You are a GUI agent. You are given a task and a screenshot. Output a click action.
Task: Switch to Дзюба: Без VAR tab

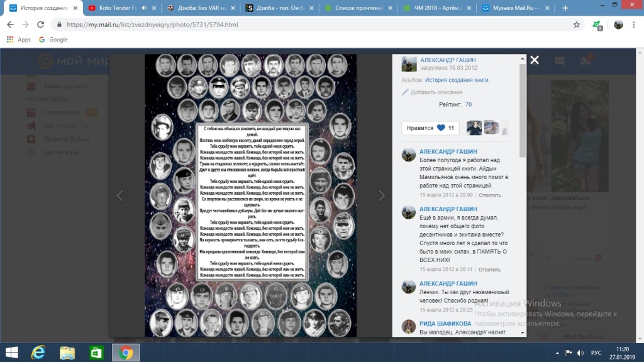[202, 8]
